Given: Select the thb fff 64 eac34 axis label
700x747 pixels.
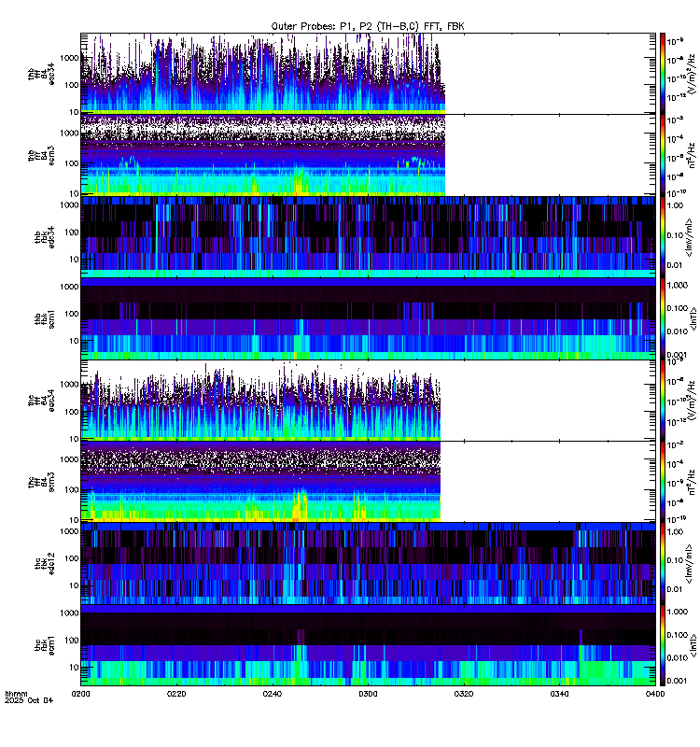Looking at the screenshot, I should [x=41, y=74].
